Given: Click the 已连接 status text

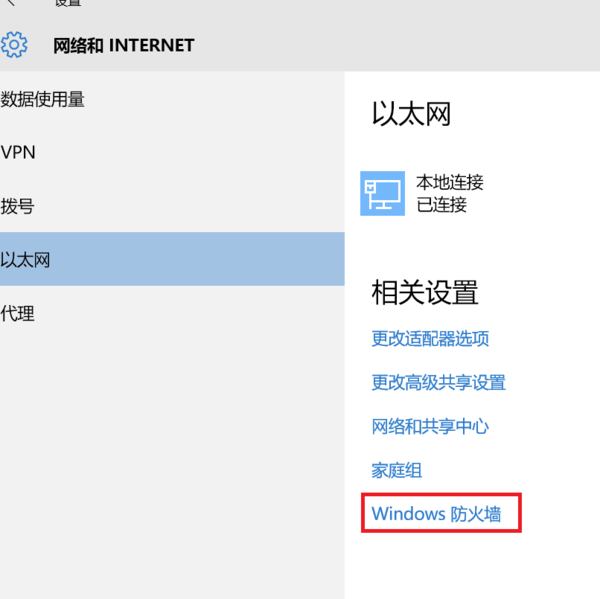Looking at the screenshot, I should tap(441, 205).
